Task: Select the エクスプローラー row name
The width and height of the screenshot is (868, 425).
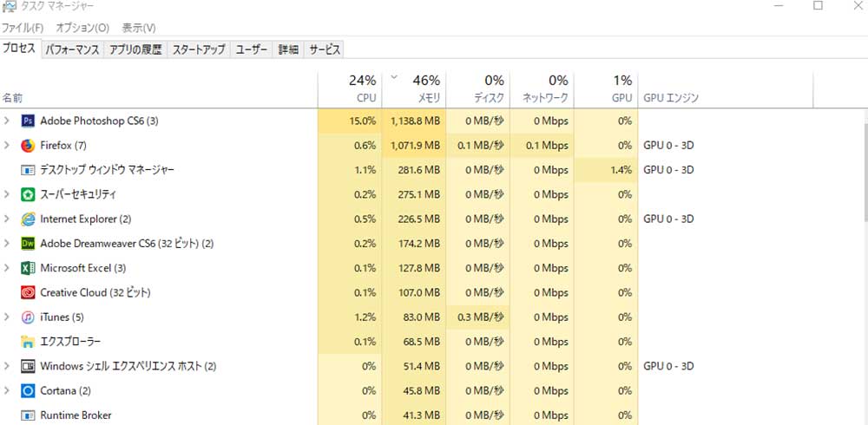Action: tap(70, 342)
